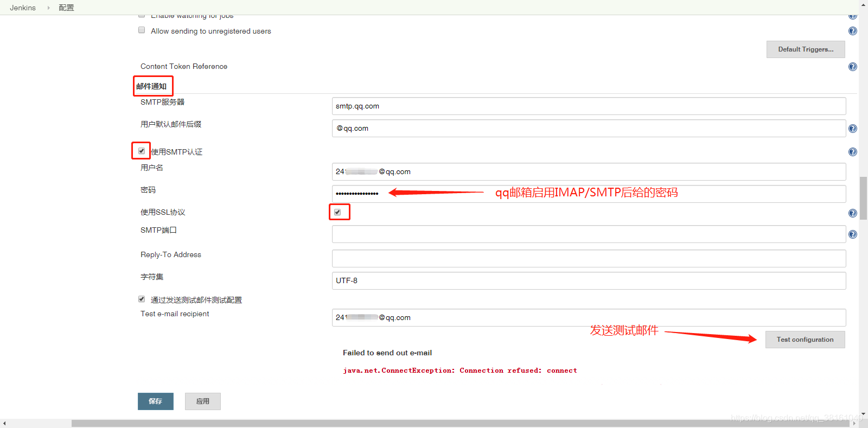
Task: Click the scroll up arrow
Action: coord(863,4)
